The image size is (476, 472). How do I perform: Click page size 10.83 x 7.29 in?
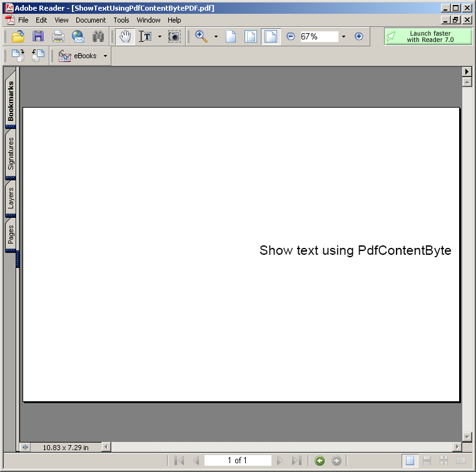tap(66, 448)
